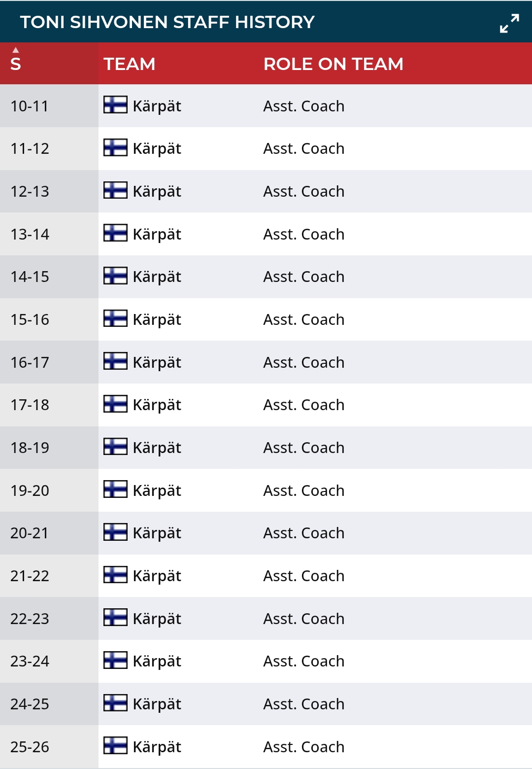Click Finland flag in the 16-17 row
Viewport: 532px width, 769px height.
coord(115,361)
